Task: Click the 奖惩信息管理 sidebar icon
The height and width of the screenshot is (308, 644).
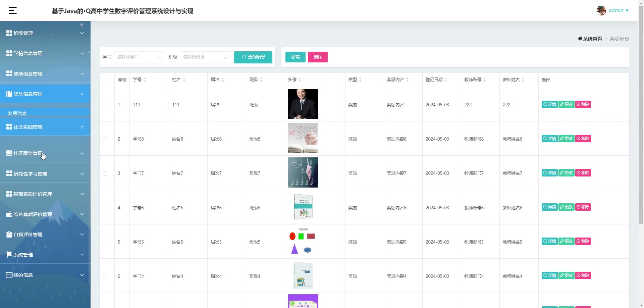Action: click(x=9, y=94)
